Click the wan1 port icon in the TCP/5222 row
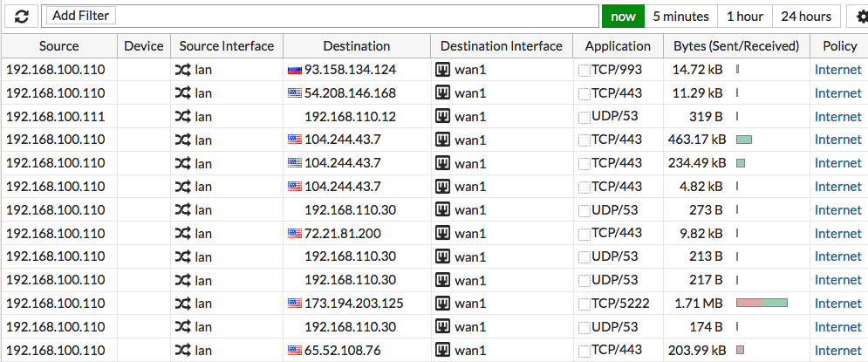Viewport: 868px width, 362px height. coord(442,304)
